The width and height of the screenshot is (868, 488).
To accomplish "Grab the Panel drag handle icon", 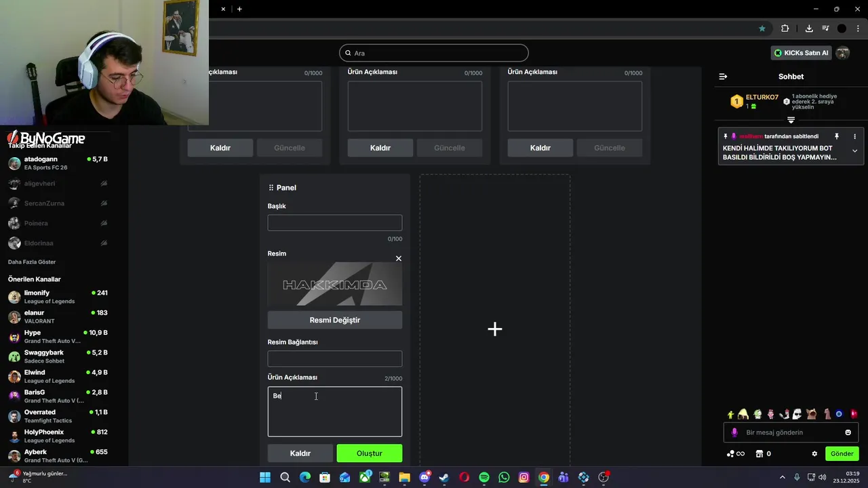I will point(271,188).
